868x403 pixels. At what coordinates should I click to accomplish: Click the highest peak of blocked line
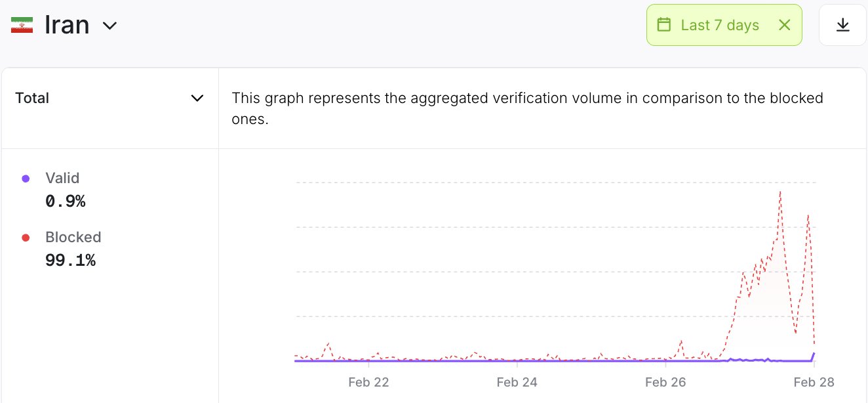(780, 192)
